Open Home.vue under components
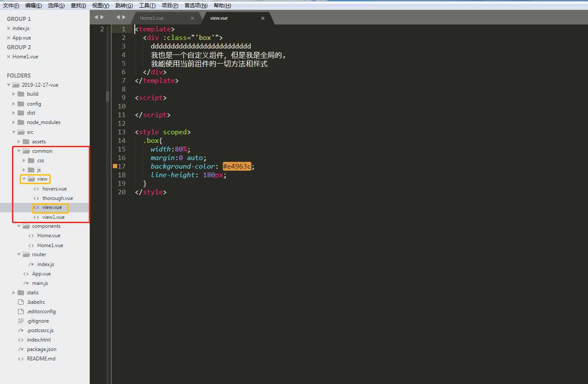This screenshot has width=588, height=384. [48, 236]
